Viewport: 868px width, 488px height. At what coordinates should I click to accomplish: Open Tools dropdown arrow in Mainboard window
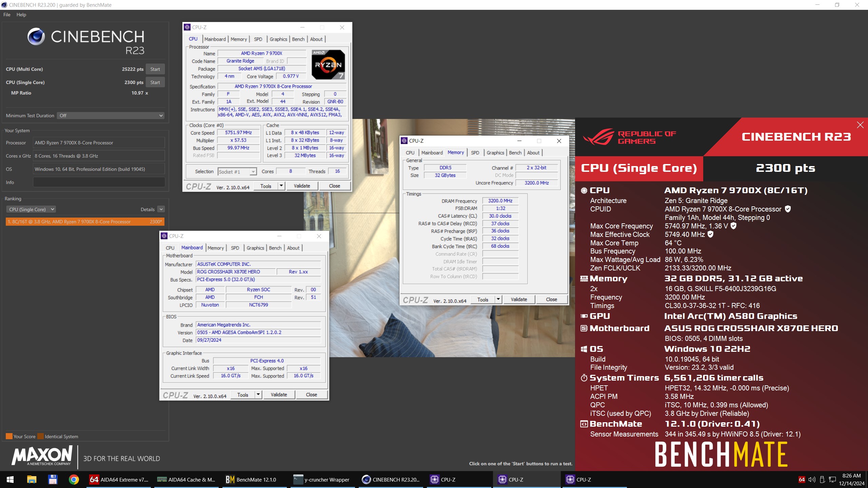pos(258,394)
